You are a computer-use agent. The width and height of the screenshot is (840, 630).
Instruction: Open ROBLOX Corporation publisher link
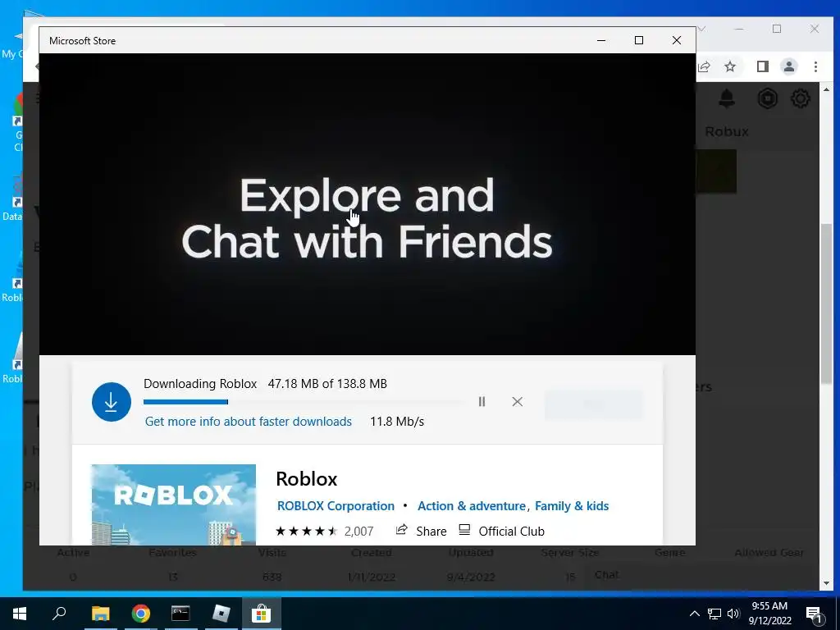pos(336,505)
